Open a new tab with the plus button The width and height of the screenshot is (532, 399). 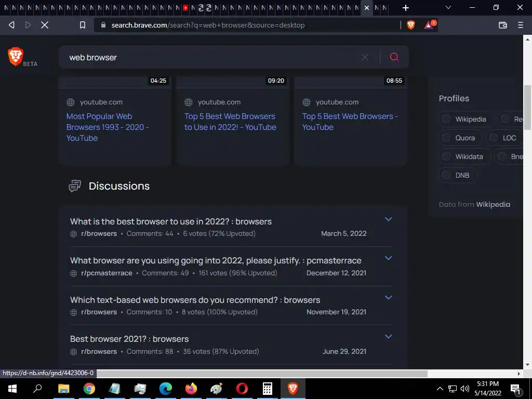(405, 7)
